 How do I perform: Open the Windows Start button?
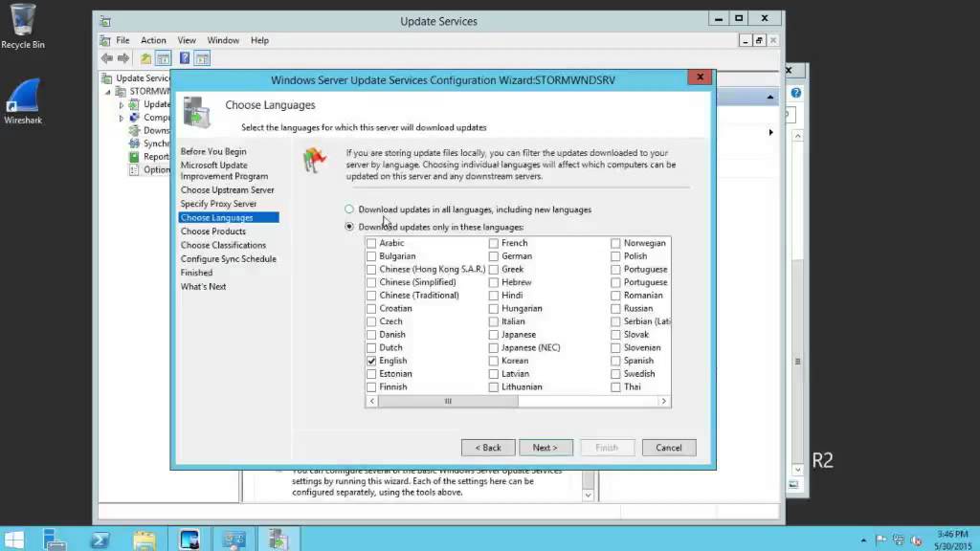pyautogui.click(x=14, y=540)
